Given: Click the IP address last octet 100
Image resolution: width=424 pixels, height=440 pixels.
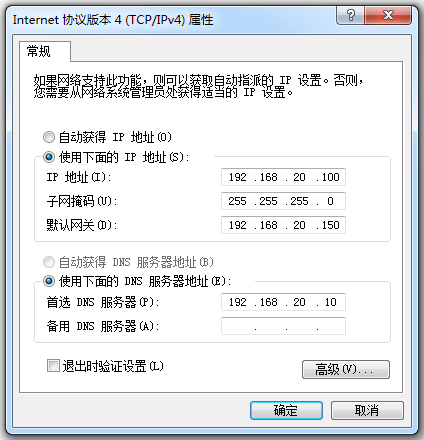Looking at the screenshot, I should tap(330, 177).
